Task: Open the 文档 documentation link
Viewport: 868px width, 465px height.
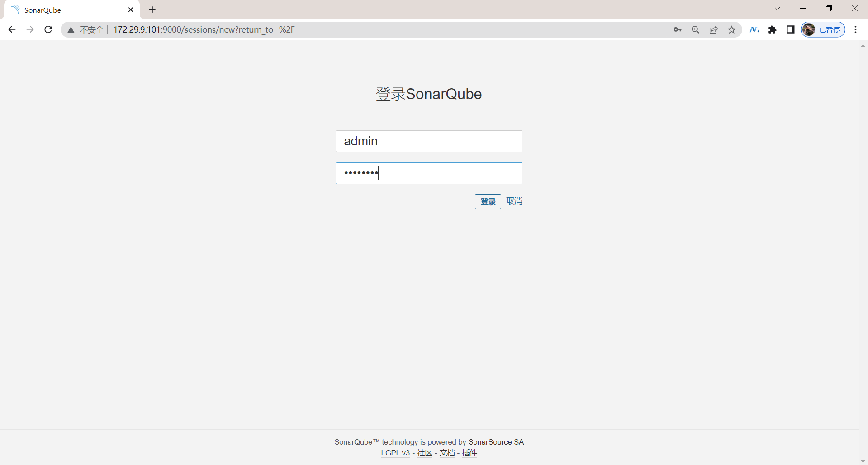Action: click(x=447, y=453)
